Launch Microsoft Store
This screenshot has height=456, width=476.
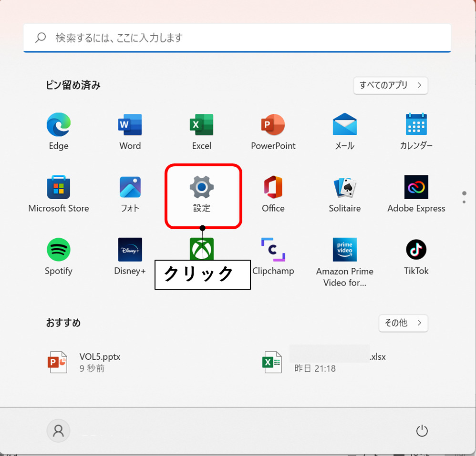pyautogui.click(x=59, y=194)
